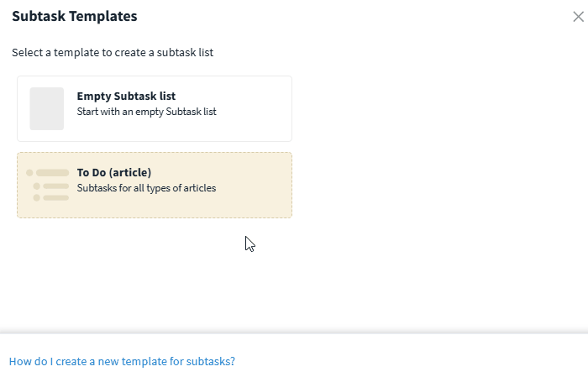Select the Empty Subtask list template
Screen dimensions: 588x377
pyautogui.click(x=155, y=108)
